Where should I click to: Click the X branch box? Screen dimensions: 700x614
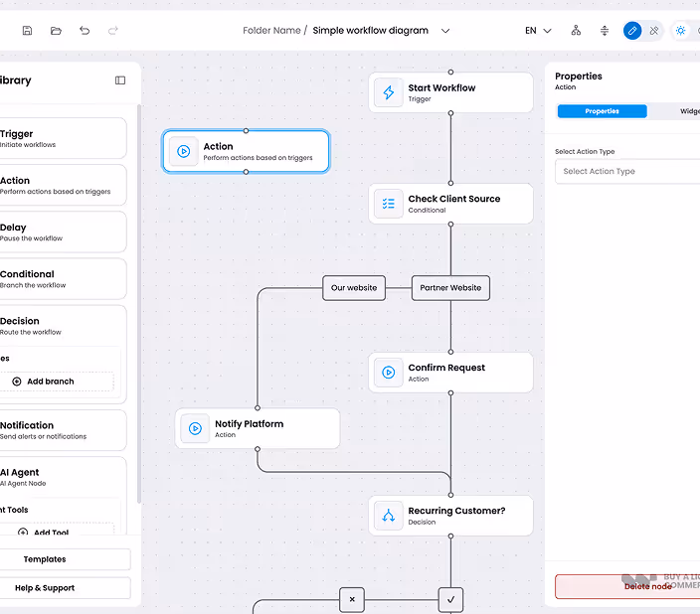click(352, 599)
